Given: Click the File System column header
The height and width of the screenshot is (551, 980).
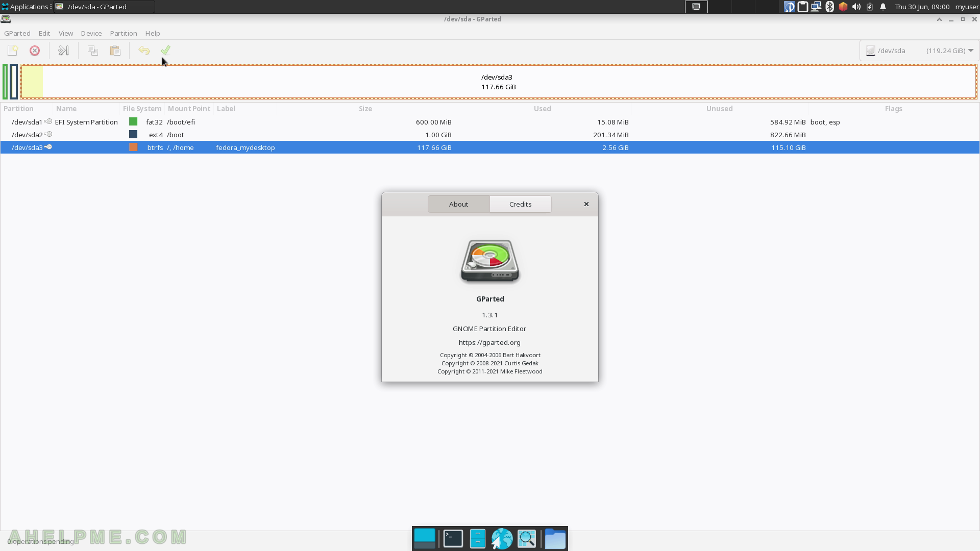Looking at the screenshot, I should [x=142, y=109].
